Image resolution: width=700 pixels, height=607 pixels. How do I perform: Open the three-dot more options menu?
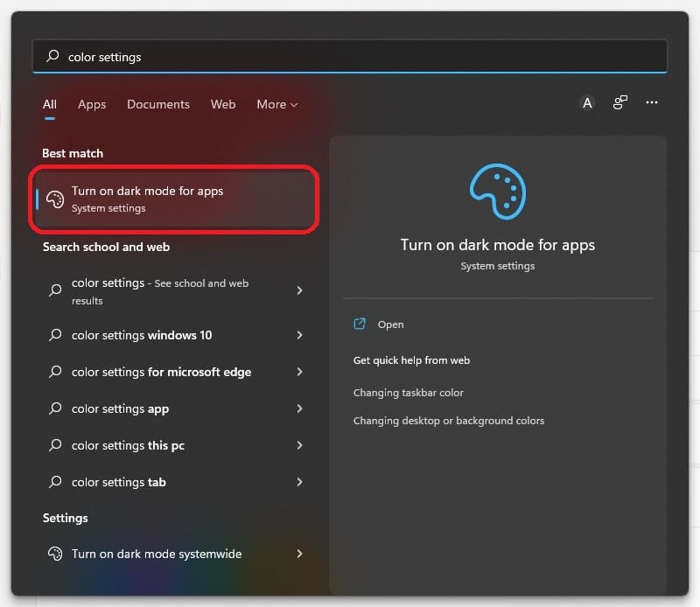coord(652,103)
